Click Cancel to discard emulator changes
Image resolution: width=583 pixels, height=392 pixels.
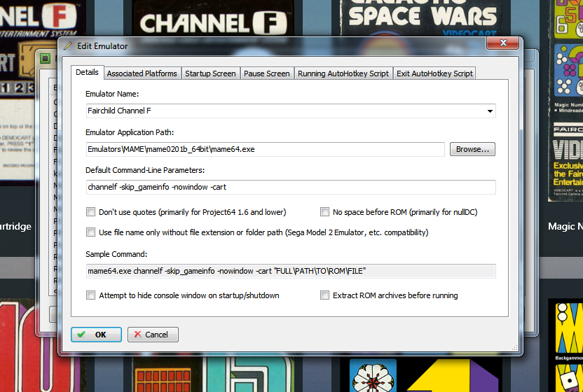point(153,335)
